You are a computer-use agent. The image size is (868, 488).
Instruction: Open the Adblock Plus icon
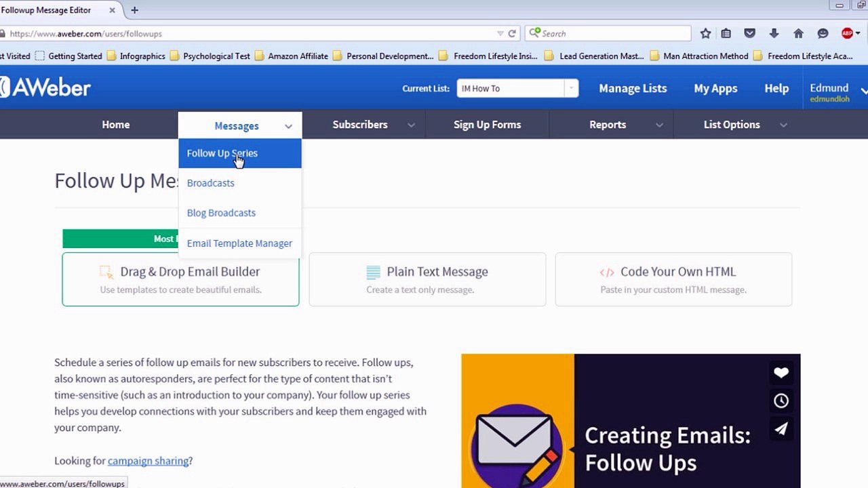(x=847, y=33)
